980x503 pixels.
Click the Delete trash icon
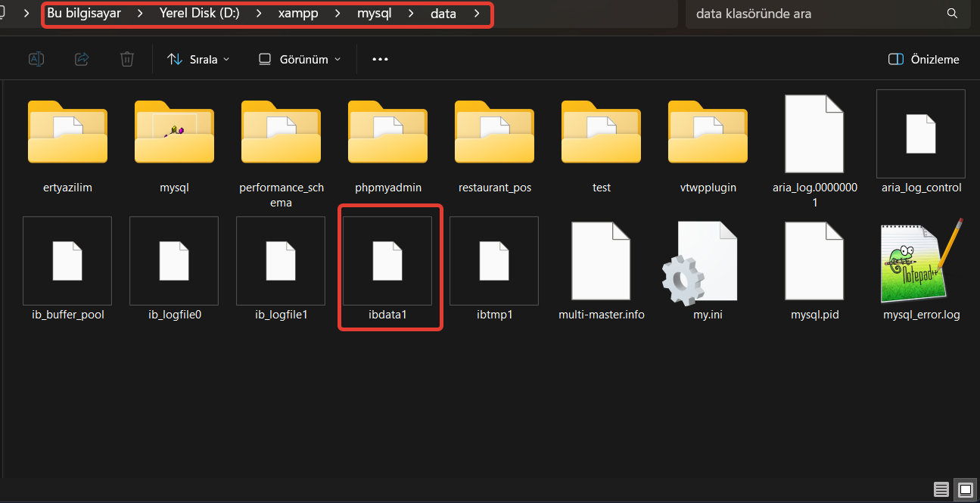tap(127, 59)
